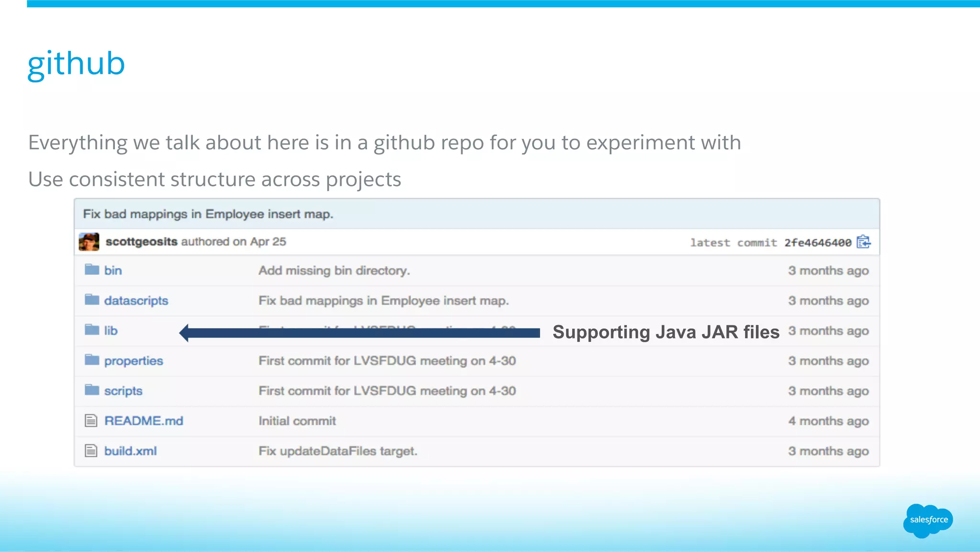Image resolution: width=980 pixels, height=552 pixels.
Task: Open the datascripts folder link
Action: tap(136, 301)
